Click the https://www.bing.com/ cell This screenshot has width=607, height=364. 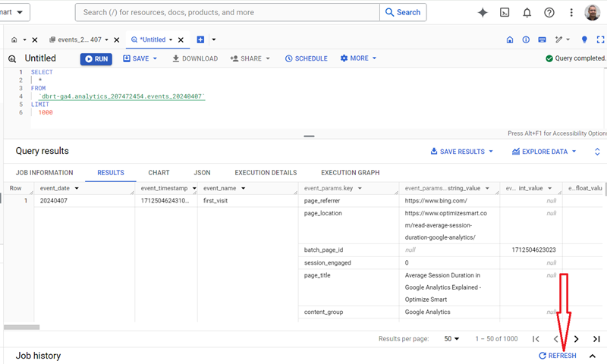pyautogui.click(x=436, y=201)
